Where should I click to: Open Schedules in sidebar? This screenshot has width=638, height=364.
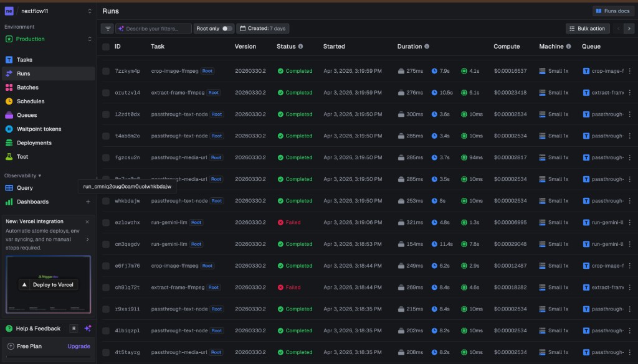[48, 101]
